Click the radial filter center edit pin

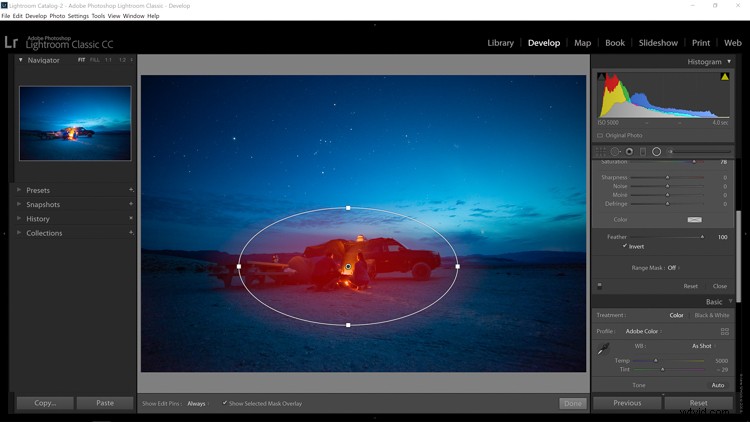(x=348, y=267)
